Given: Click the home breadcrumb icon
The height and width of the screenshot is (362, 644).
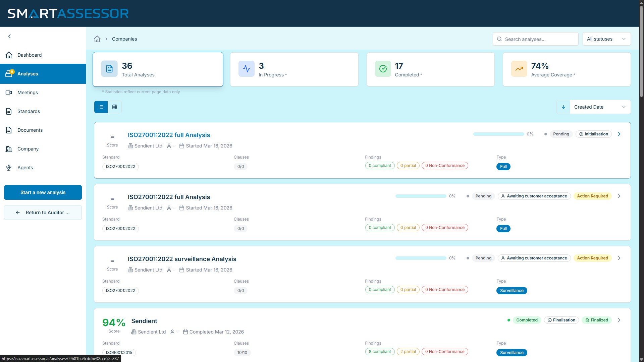Looking at the screenshot, I should [97, 39].
